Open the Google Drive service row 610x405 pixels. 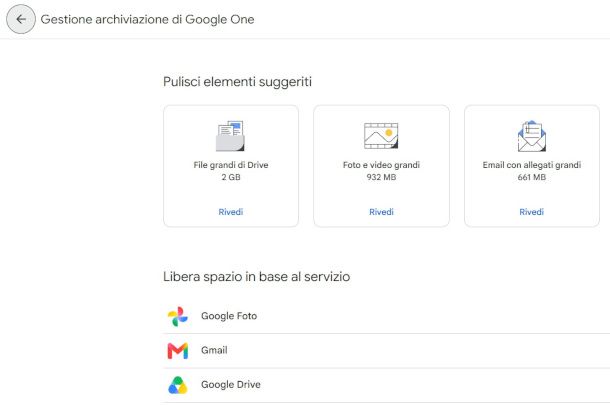386,385
